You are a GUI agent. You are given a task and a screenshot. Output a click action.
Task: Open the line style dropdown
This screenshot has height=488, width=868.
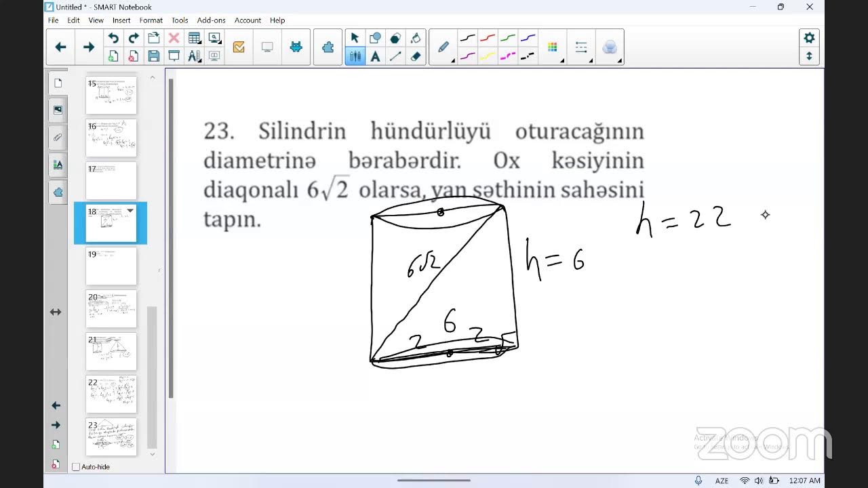[581, 47]
